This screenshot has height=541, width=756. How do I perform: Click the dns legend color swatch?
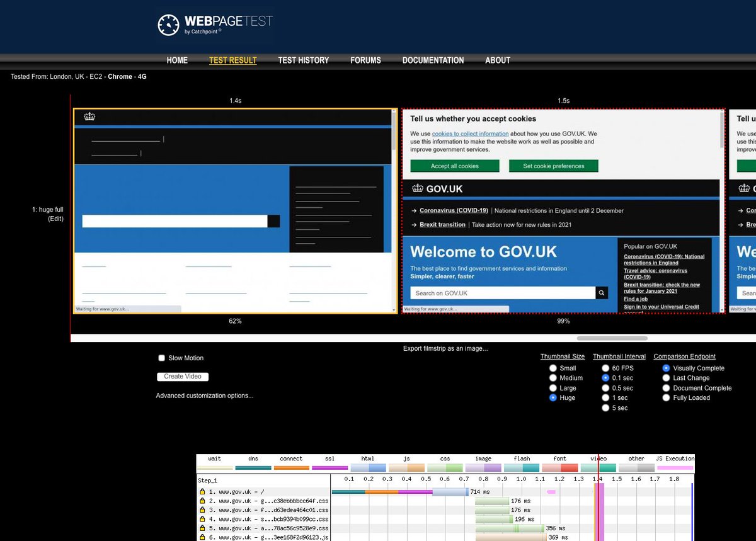pyautogui.click(x=253, y=467)
